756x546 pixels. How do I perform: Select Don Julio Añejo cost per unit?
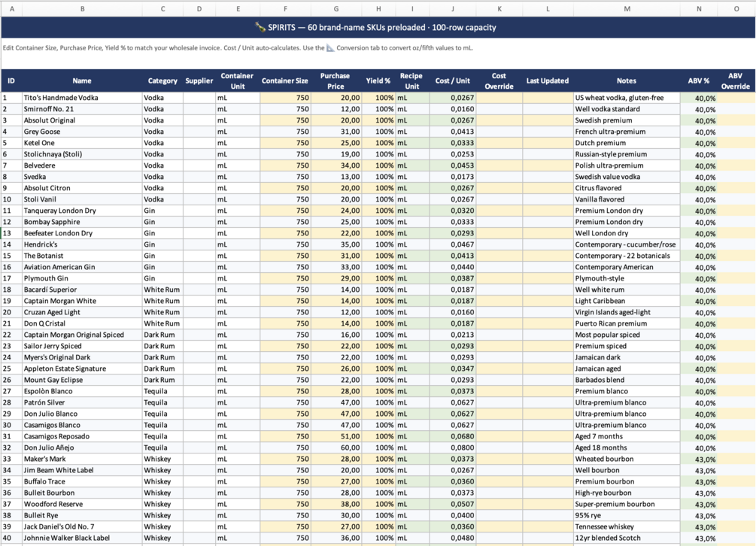[x=453, y=447]
